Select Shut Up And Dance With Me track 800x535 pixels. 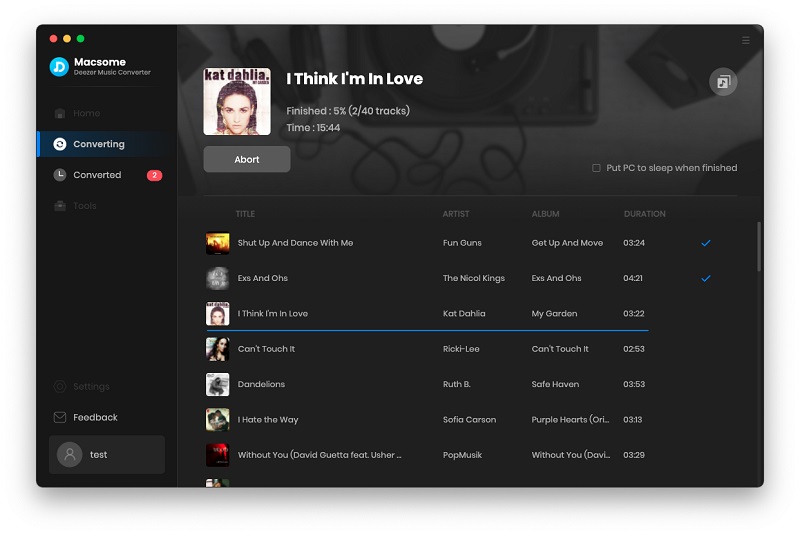(x=295, y=243)
